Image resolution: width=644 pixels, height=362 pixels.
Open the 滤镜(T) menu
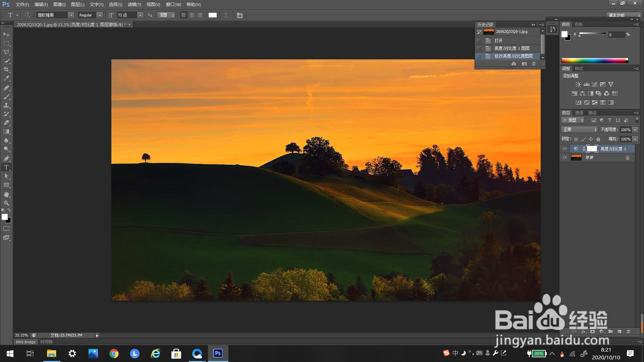(134, 4)
